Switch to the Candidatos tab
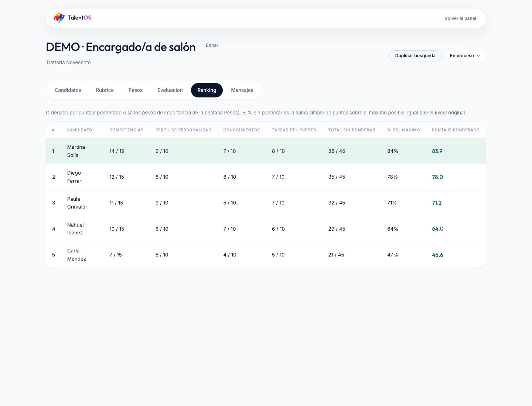Viewport: 532px width, 406px height. pyautogui.click(x=68, y=90)
